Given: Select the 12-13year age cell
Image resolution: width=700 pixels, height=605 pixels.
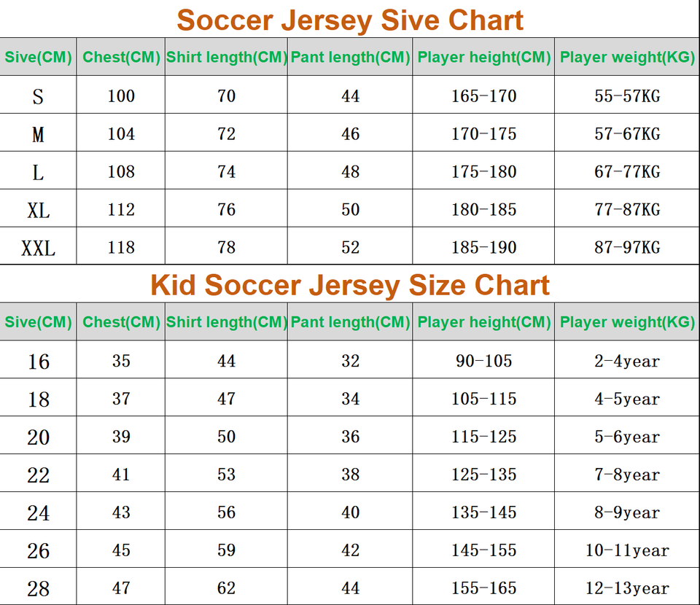Looking at the screenshot, I should 627,588.
